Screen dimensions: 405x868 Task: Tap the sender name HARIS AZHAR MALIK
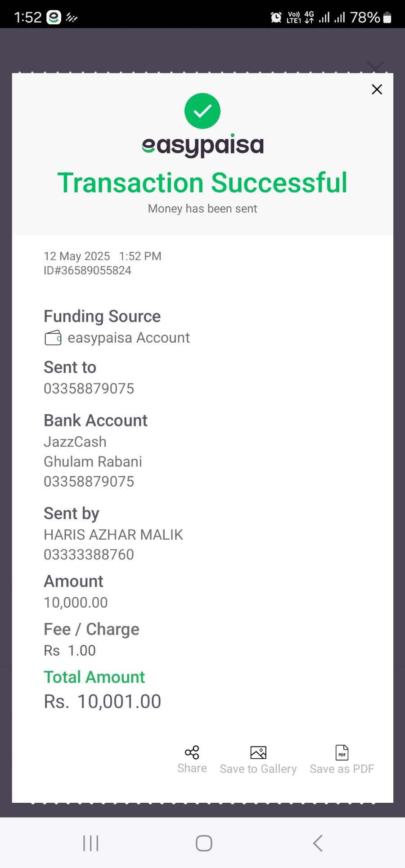point(113,535)
